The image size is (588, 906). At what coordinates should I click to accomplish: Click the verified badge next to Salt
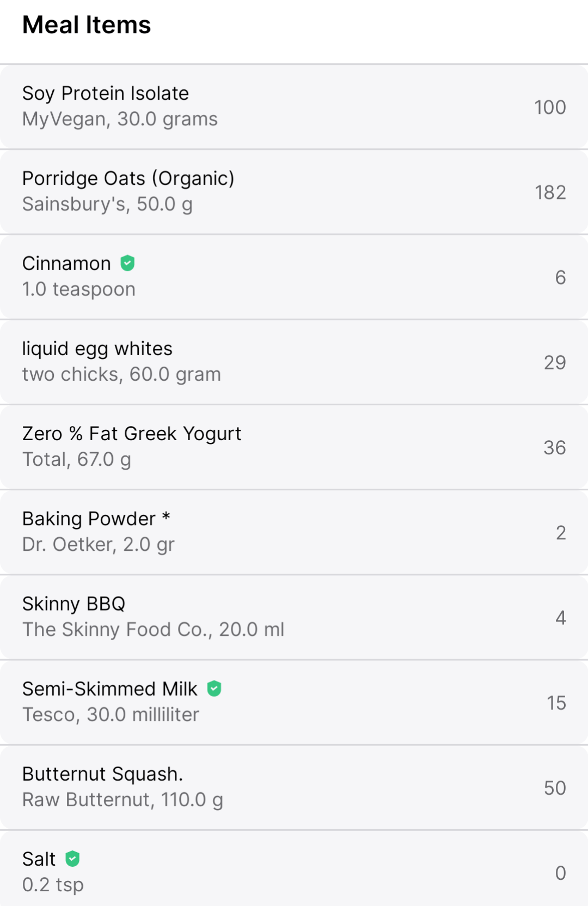pos(72,859)
